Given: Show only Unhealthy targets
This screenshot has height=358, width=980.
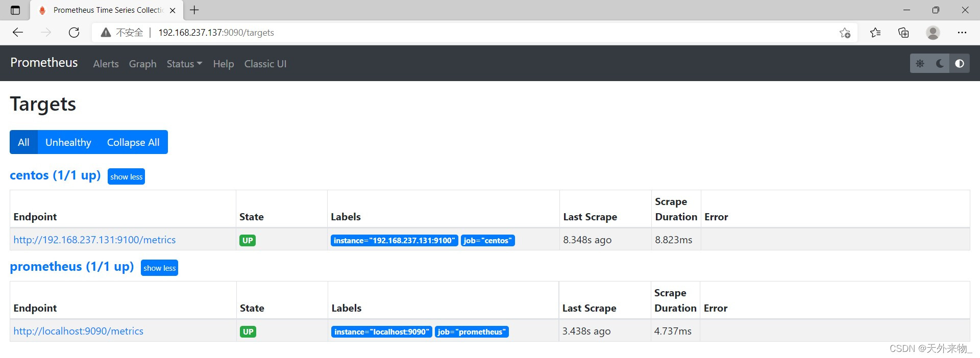Looking at the screenshot, I should click(68, 142).
